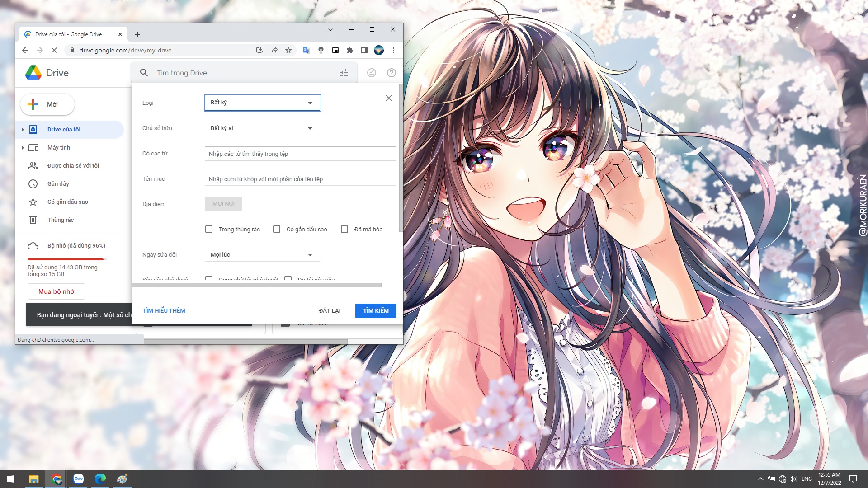
Task: Click the install app icon in address bar
Action: click(259, 50)
